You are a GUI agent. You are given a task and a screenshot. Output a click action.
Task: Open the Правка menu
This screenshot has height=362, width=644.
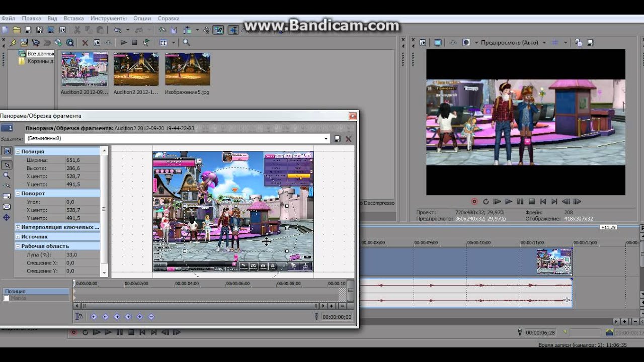coord(32,18)
